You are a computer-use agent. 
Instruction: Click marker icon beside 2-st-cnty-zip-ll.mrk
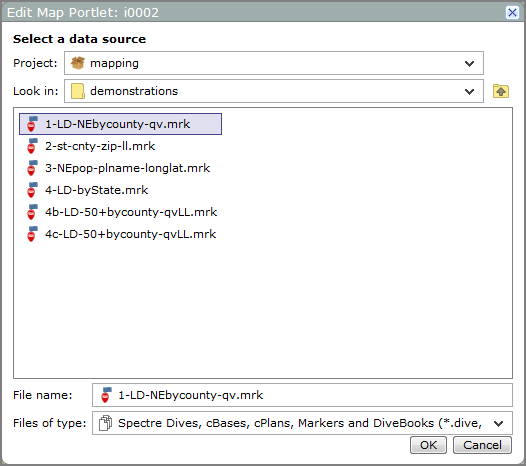(x=32, y=146)
